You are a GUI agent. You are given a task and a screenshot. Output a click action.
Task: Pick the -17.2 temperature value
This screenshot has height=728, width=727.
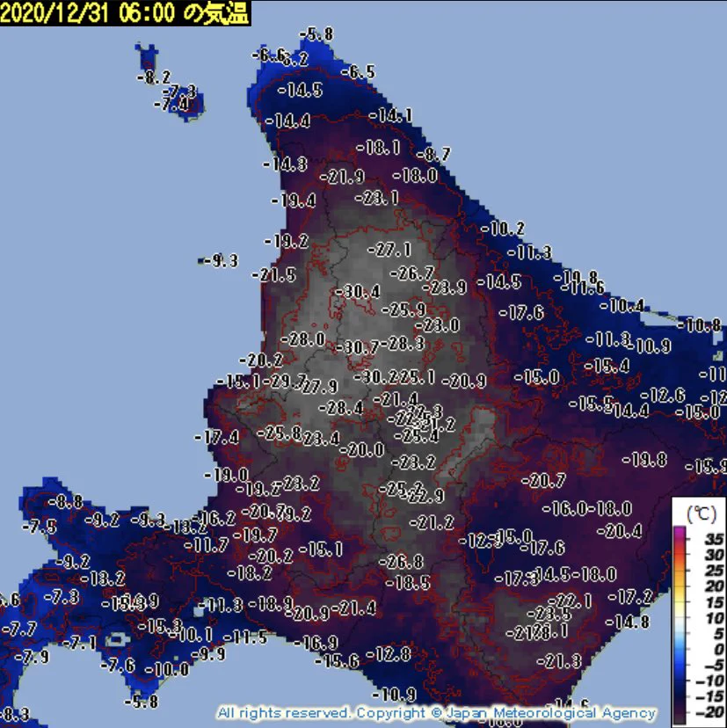click(630, 597)
